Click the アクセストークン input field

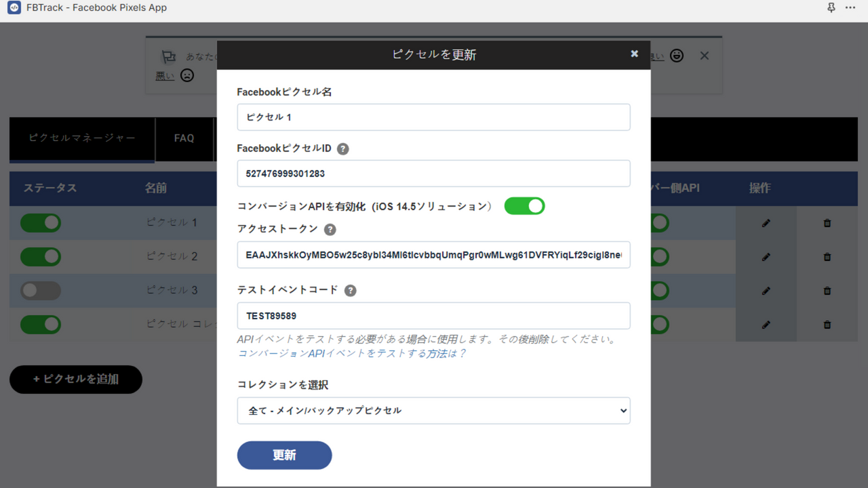tap(433, 255)
